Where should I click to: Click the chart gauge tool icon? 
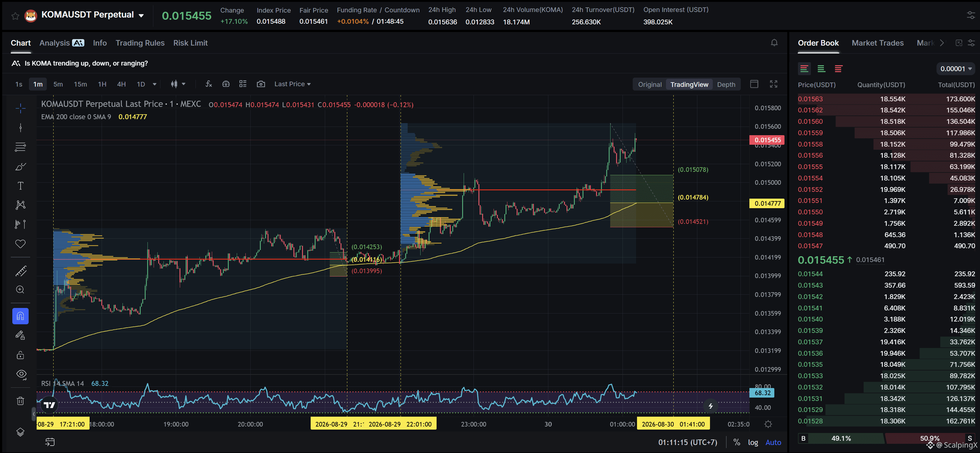pyautogui.click(x=226, y=84)
